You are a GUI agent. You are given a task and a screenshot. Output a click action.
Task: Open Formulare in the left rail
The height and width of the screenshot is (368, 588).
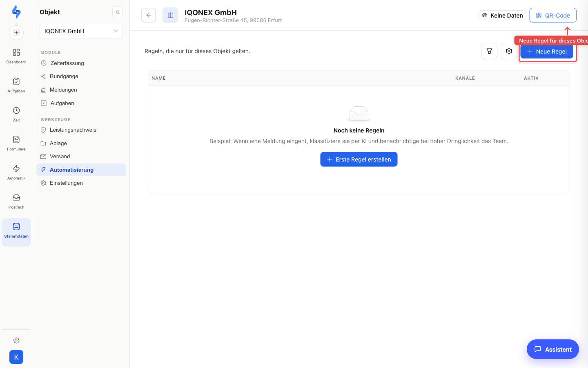(16, 144)
